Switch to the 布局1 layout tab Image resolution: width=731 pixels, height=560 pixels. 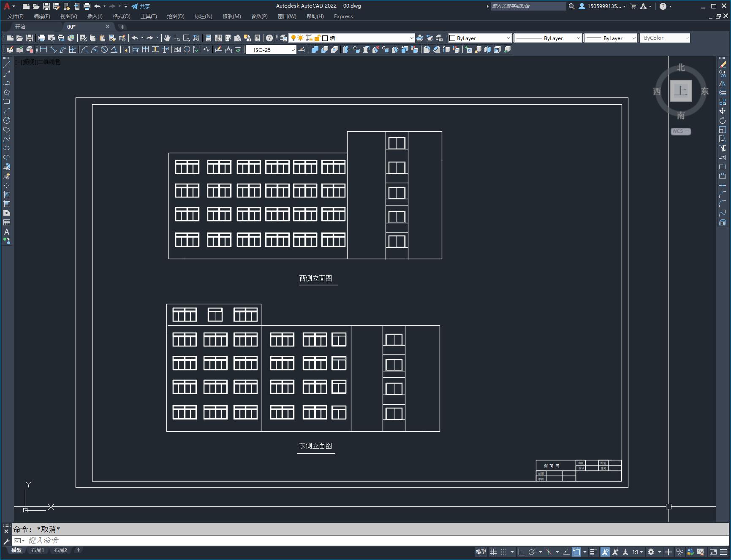[x=38, y=550]
